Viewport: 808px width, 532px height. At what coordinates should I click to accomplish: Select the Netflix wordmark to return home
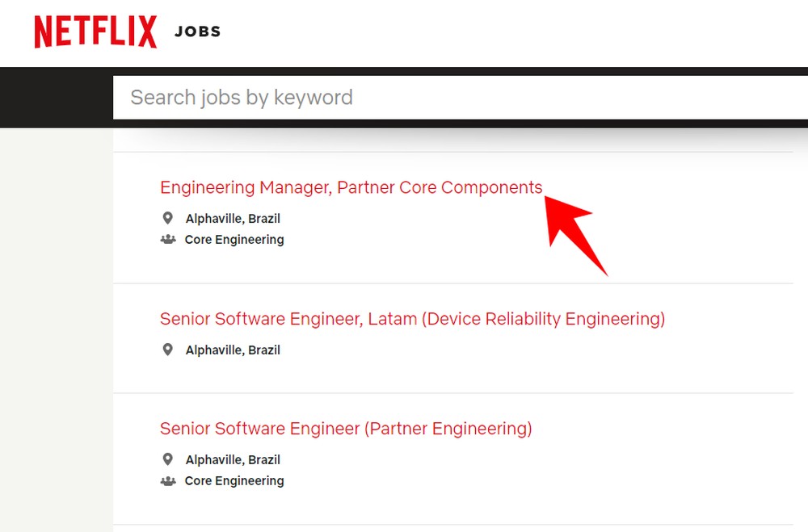coord(95,31)
